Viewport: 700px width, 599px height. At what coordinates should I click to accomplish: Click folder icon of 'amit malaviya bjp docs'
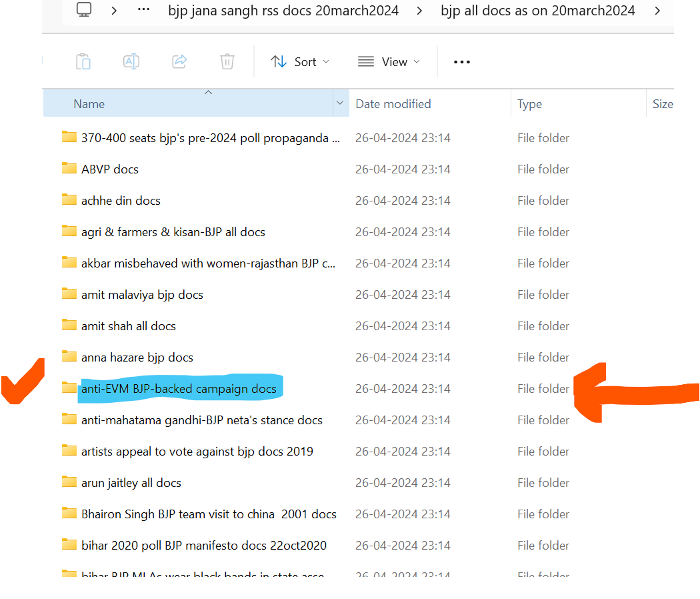(69, 293)
